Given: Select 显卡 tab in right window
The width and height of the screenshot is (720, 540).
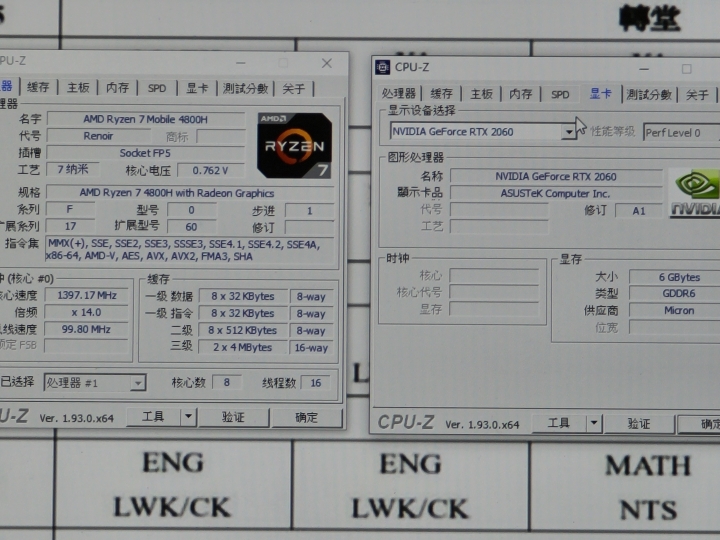Looking at the screenshot, I should coord(601,94).
